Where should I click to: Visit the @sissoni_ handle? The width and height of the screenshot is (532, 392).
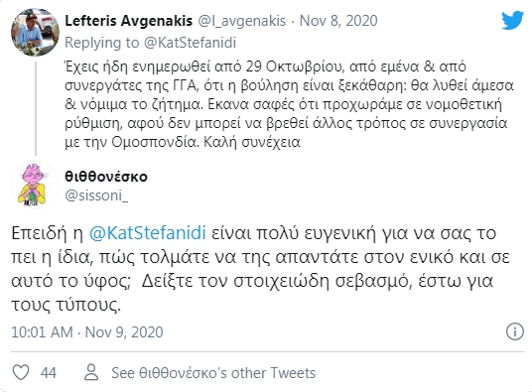pyautogui.click(x=96, y=196)
